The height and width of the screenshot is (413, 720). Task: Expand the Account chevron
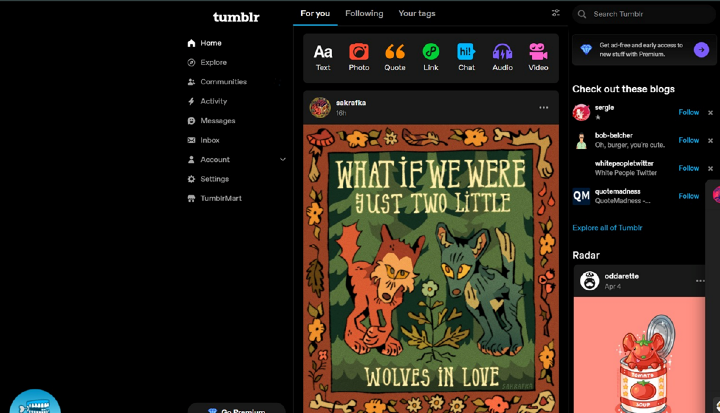pyautogui.click(x=283, y=159)
